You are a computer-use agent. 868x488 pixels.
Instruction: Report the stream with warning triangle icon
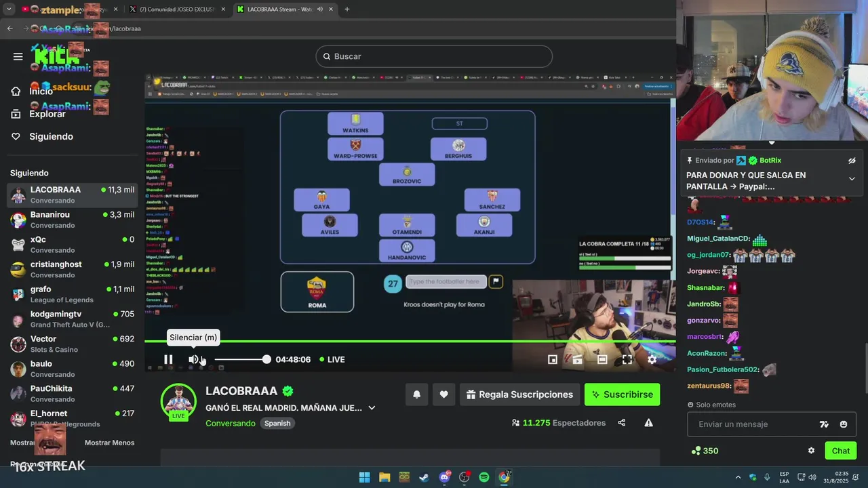[x=648, y=423]
